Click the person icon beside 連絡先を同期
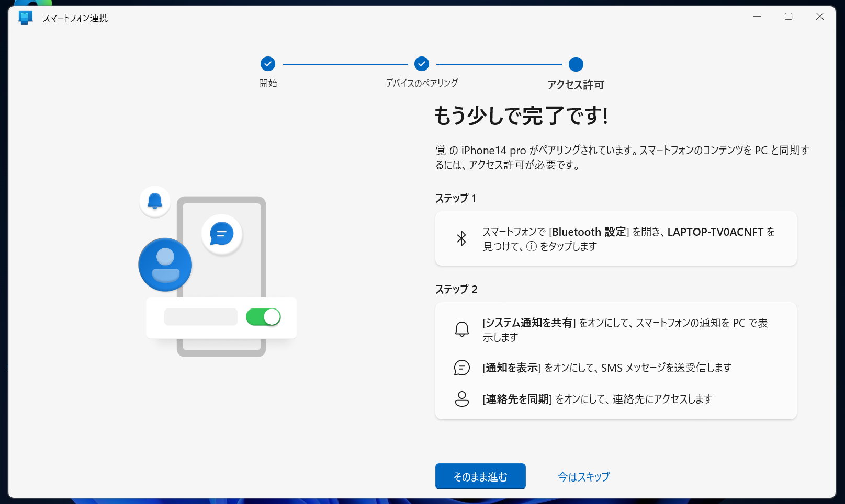This screenshot has height=504, width=845. click(461, 399)
